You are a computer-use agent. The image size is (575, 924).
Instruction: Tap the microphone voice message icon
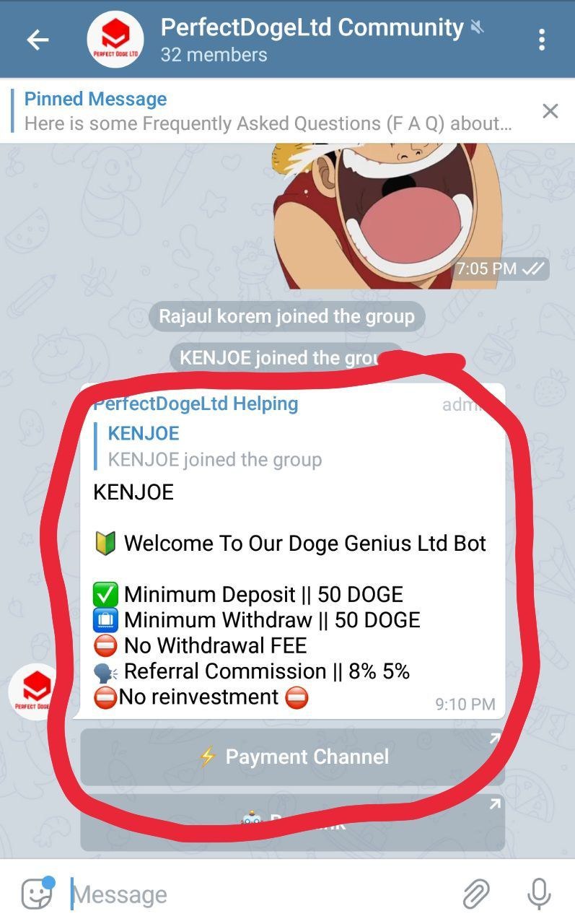click(539, 894)
